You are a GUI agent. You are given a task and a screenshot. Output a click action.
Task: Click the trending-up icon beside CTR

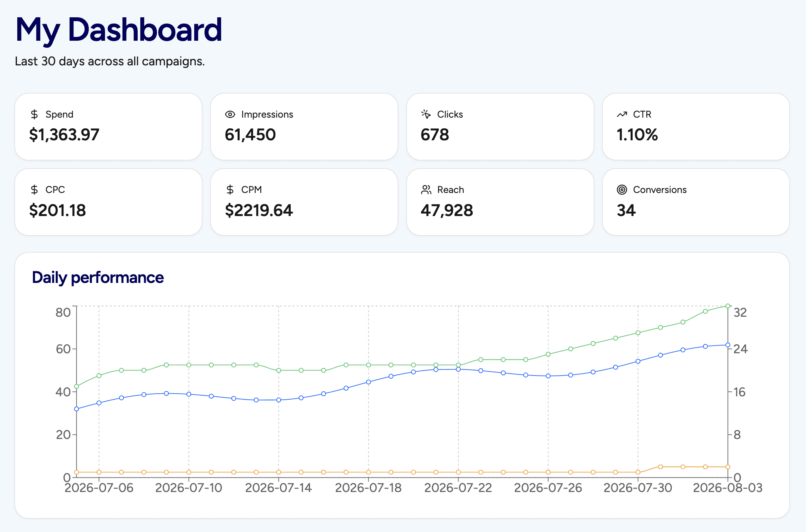click(622, 114)
